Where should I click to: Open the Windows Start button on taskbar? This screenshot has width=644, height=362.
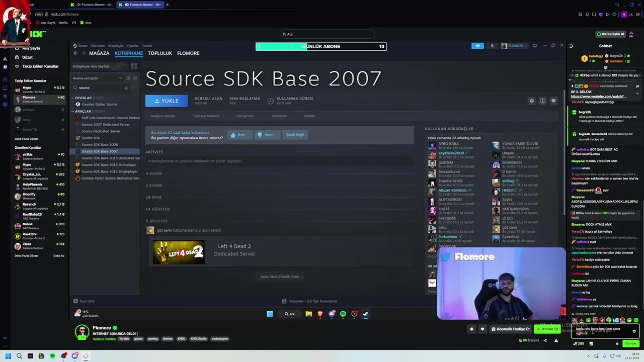[8, 356]
